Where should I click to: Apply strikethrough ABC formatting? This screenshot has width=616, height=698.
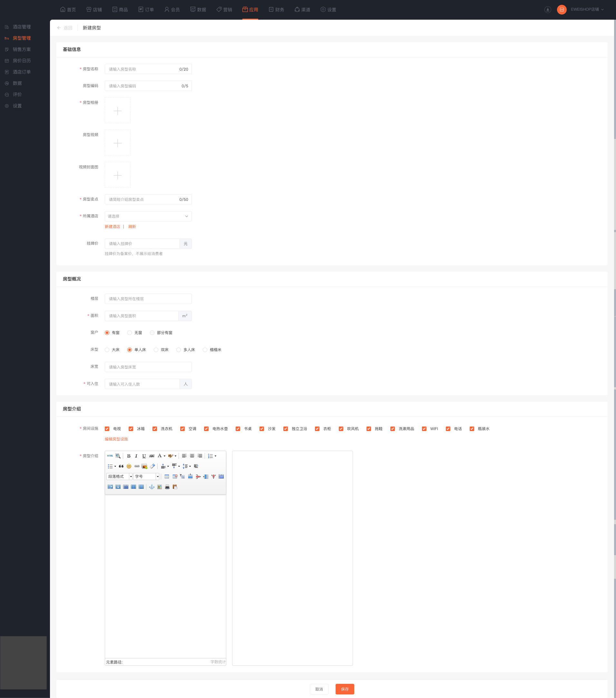pos(152,456)
